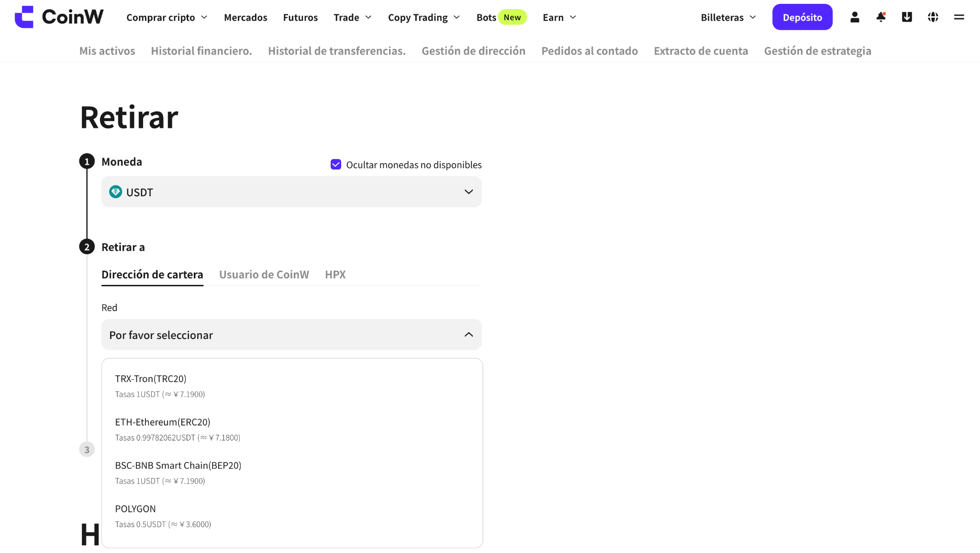This screenshot has height=553, width=980.
Task: Switch to HPX tab
Action: [335, 275]
